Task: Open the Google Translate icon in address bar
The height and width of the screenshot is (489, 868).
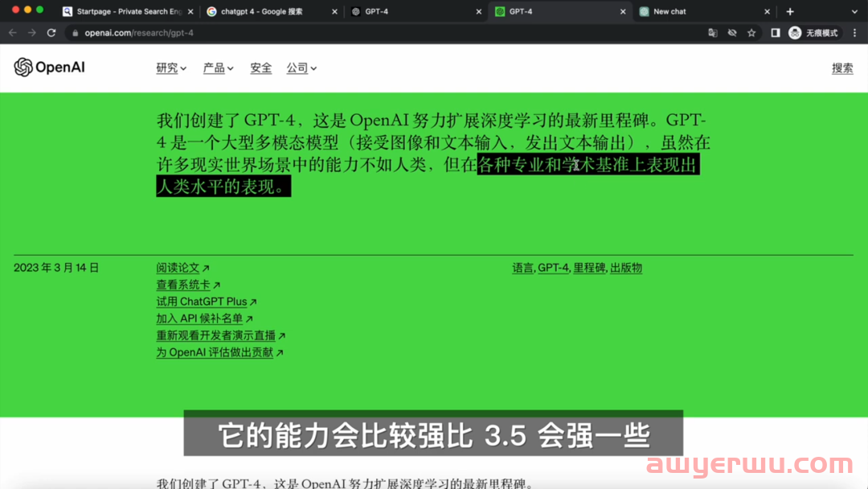Action: point(712,33)
